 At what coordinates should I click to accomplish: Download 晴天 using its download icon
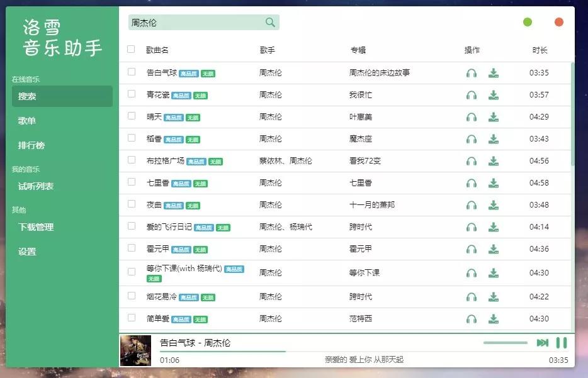tap(494, 117)
